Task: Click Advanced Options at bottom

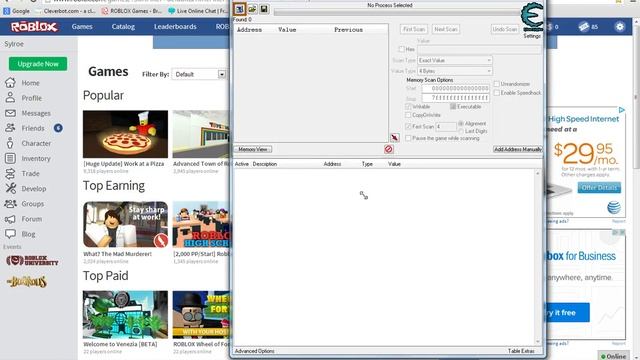Action: 254,351
